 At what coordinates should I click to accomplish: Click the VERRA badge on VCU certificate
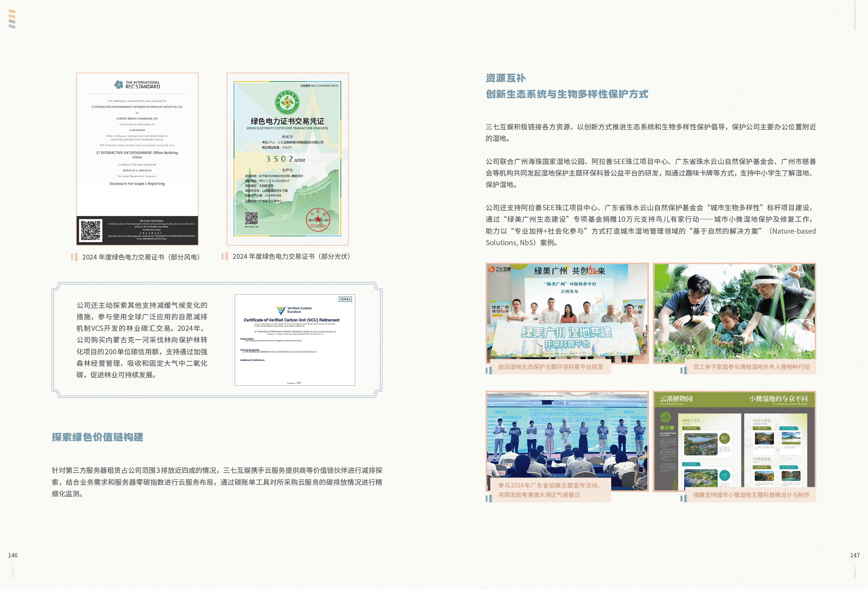(x=345, y=299)
